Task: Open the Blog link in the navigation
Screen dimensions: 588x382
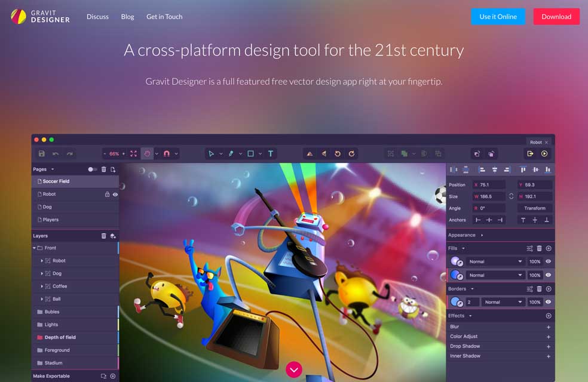Action: click(x=127, y=17)
